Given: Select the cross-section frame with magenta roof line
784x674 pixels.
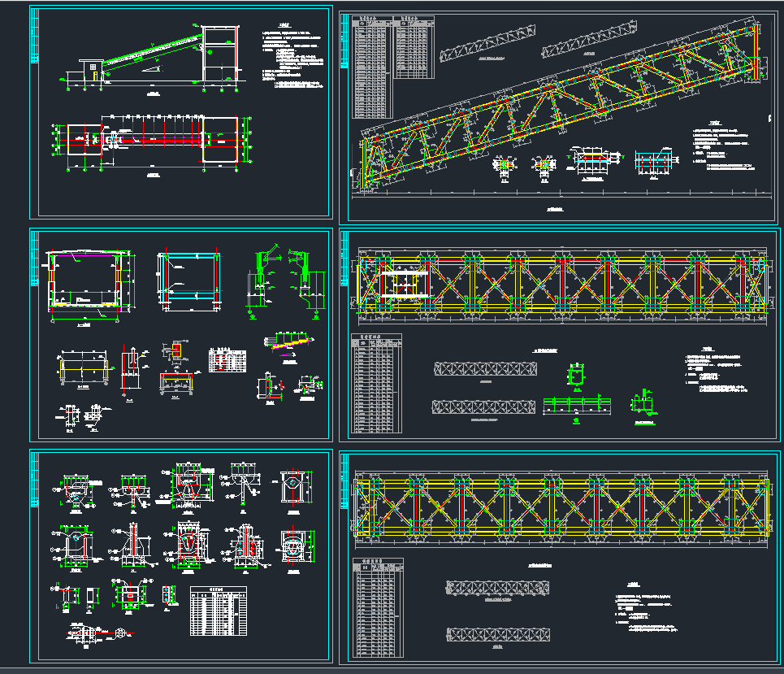Looking at the screenshot, I should coord(84,280).
